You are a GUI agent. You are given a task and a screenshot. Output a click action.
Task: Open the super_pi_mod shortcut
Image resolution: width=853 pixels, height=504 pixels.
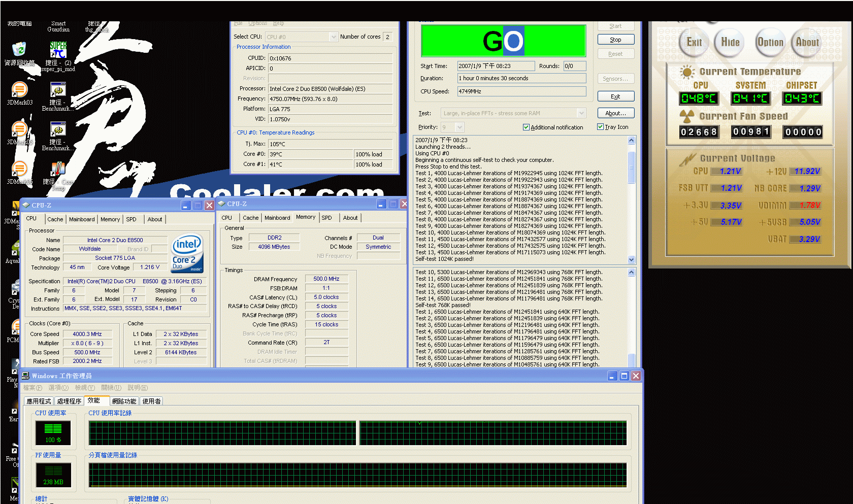pos(57,51)
